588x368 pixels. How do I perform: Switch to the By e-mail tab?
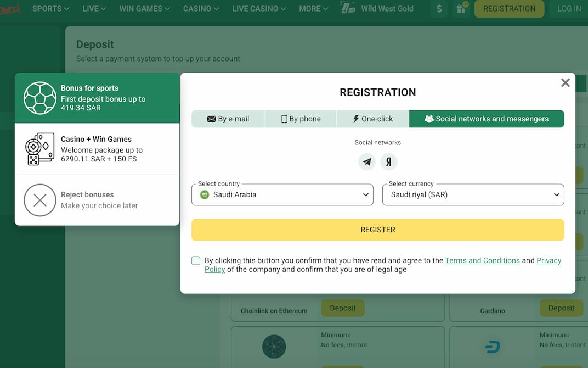(x=228, y=119)
